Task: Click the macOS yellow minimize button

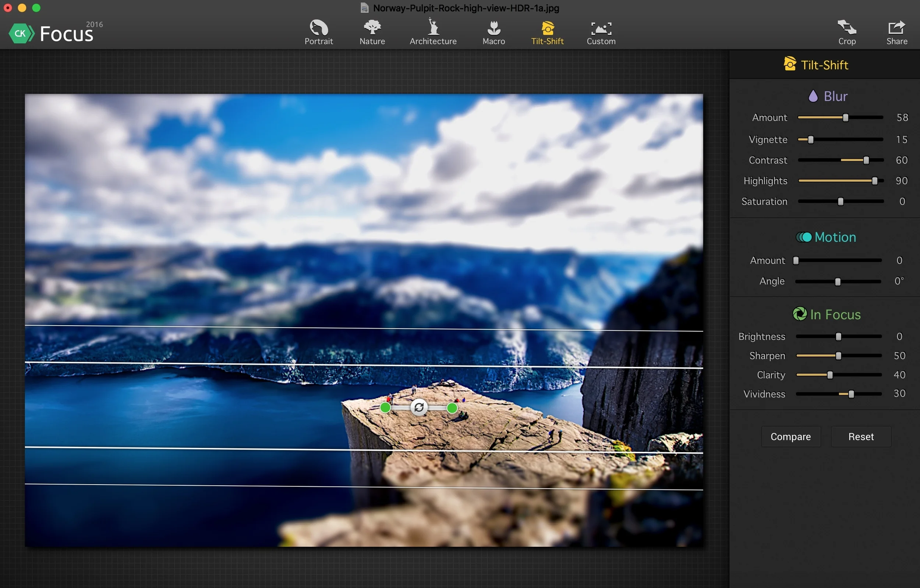Action: click(x=22, y=8)
